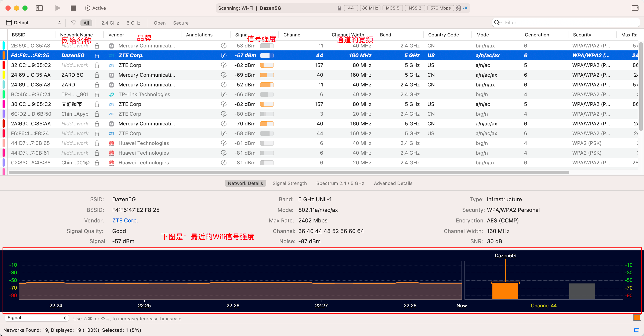The height and width of the screenshot is (336, 644).
Task: Enable the 5 GHz band filter
Action: (x=133, y=23)
